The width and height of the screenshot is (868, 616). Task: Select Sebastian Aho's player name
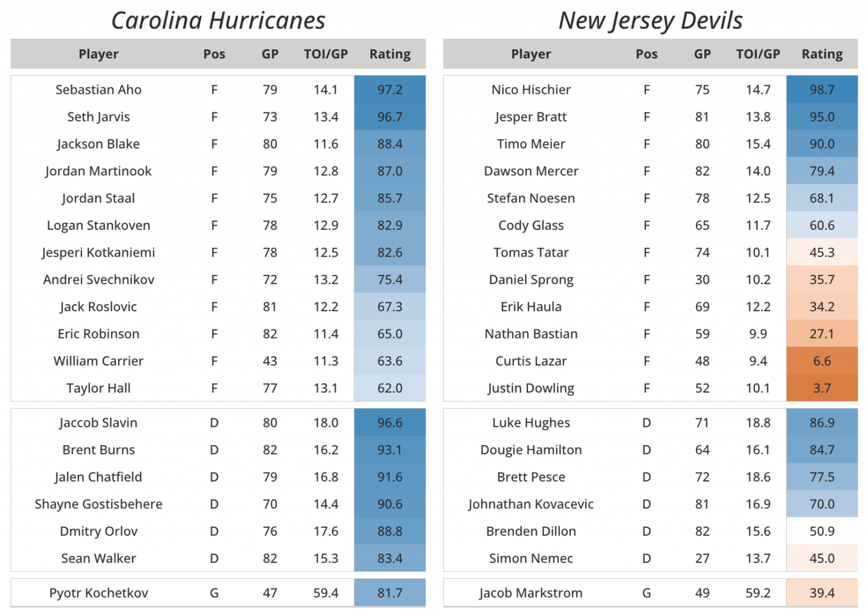pos(98,90)
